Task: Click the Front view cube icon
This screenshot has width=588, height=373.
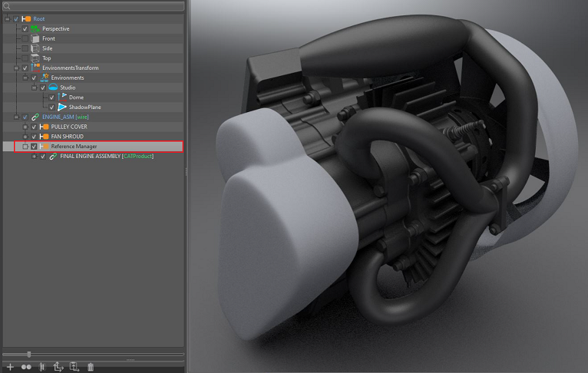Action: click(x=35, y=38)
